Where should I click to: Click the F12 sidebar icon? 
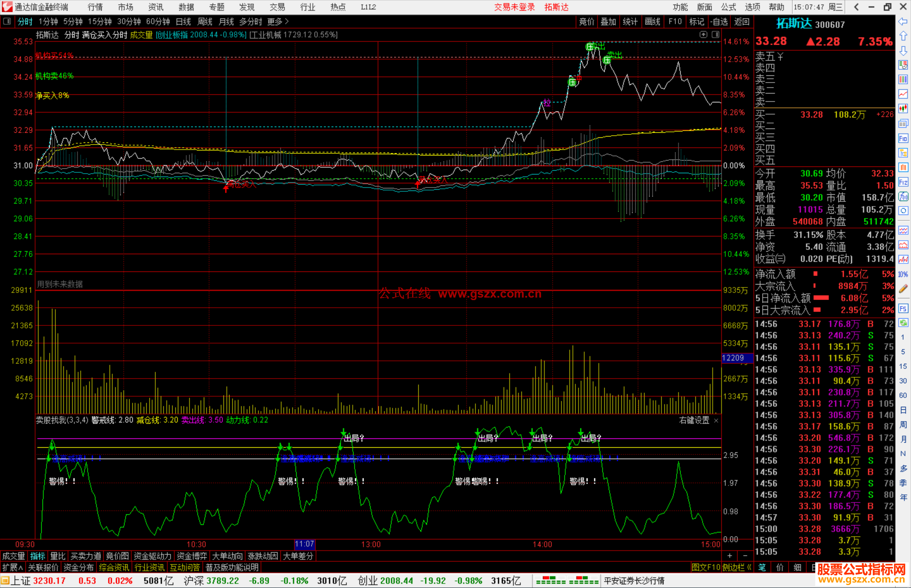coord(903,182)
